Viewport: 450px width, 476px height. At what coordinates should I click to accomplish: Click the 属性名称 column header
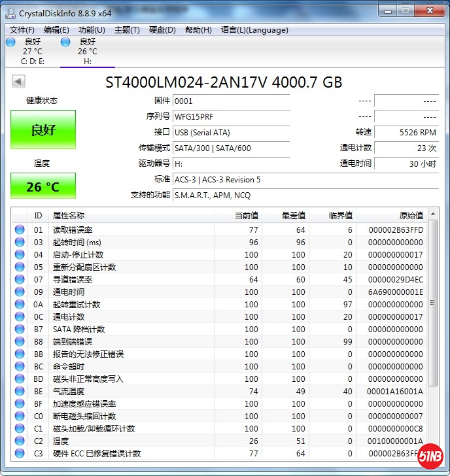[131, 216]
